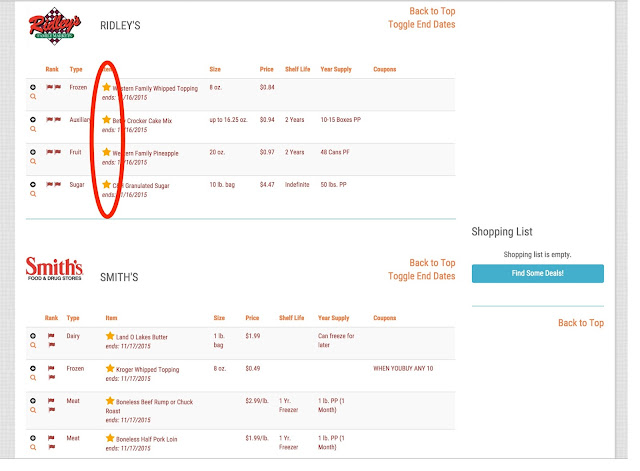Add Western Family Pineapple via plus icon
Image resolution: width=640 pixels, height=471 pixels.
(x=33, y=152)
